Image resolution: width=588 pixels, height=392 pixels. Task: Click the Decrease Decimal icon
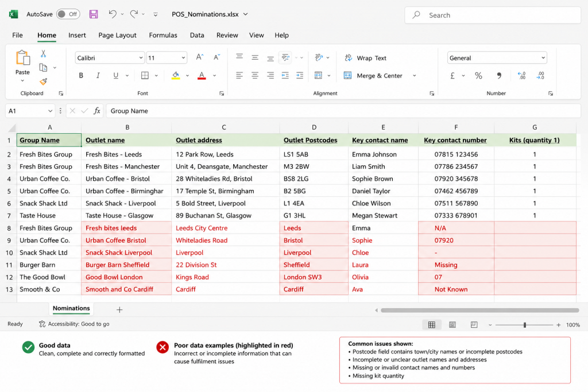[540, 76]
